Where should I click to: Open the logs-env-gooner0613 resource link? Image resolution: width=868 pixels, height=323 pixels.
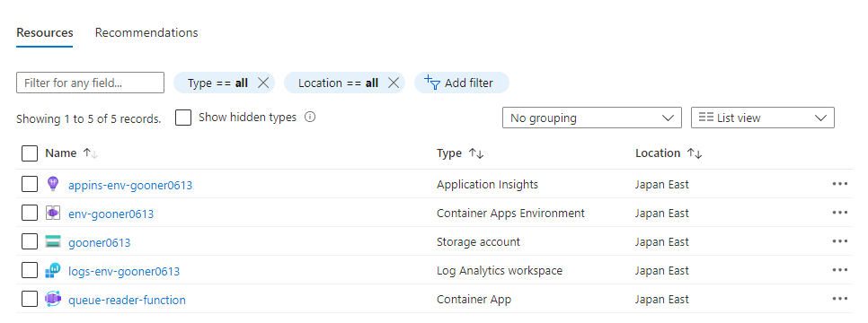point(124,272)
